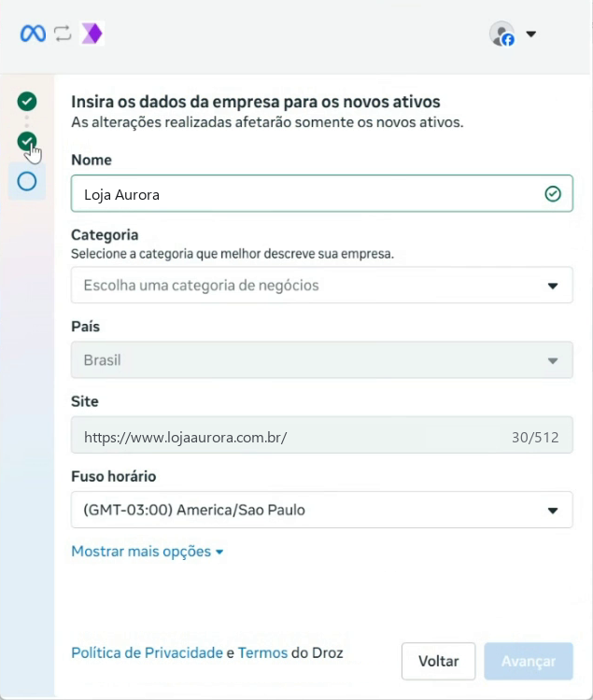Go to the second completed step checkmark

(27, 142)
